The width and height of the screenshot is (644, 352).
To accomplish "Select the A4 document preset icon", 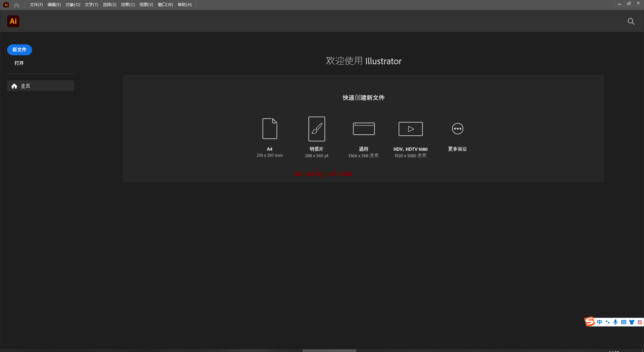I will (x=269, y=129).
